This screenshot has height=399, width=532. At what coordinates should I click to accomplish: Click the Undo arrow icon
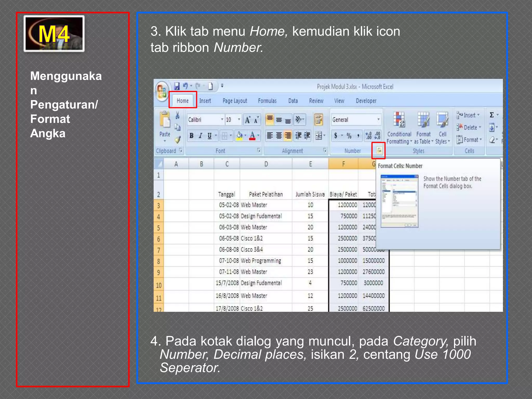point(185,86)
